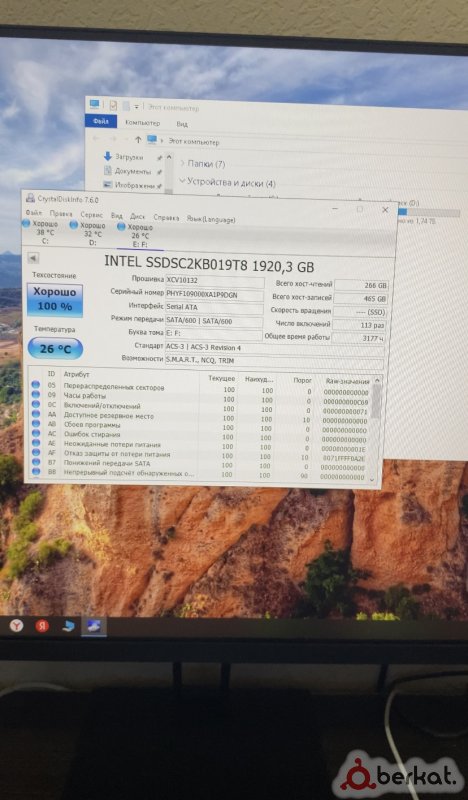
Task: Open Yandex Browser from the taskbar
Action: tap(16, 625)
